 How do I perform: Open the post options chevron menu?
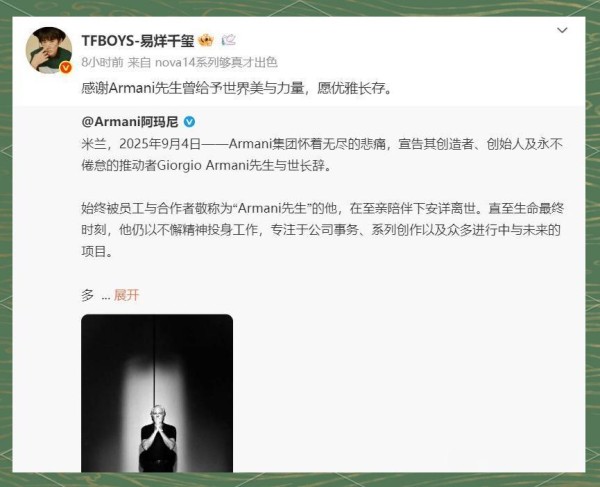562,30
